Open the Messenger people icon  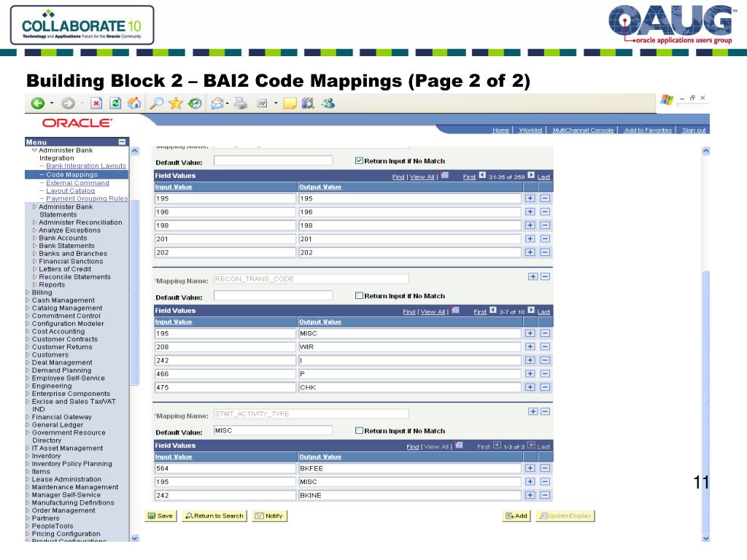click(328, 103)
